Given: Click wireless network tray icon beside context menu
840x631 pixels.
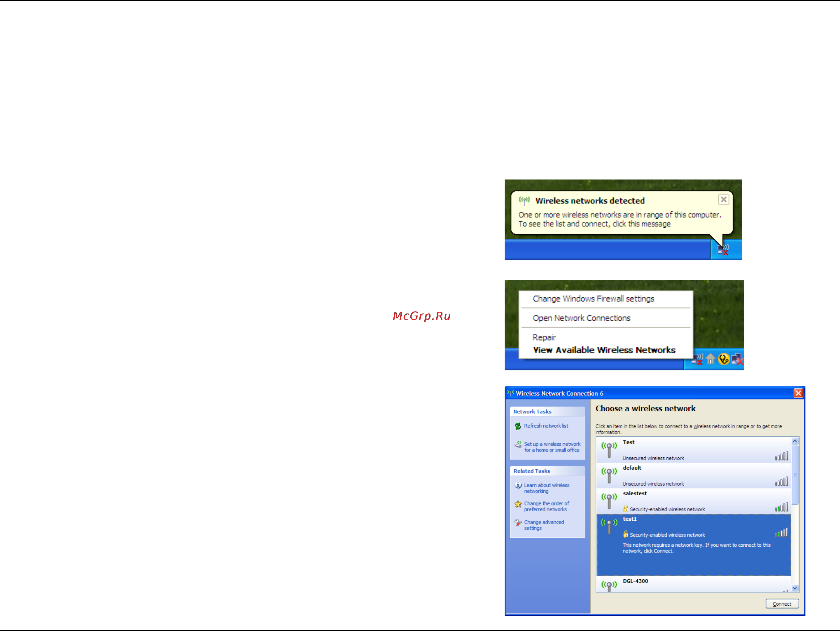Looking at the screenshot, I should point(697,359).
